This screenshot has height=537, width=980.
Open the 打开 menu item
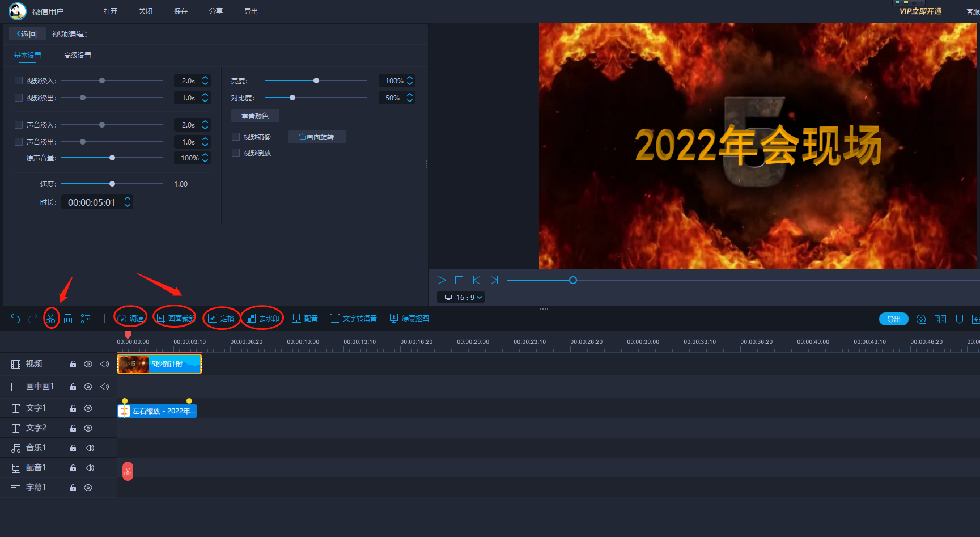pos(111,11)
